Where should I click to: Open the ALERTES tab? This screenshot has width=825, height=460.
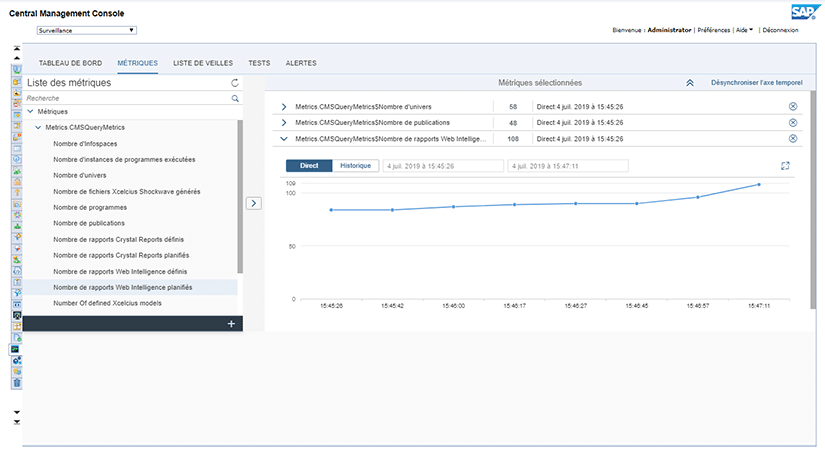pyautogui.click(x=301, y=63)
